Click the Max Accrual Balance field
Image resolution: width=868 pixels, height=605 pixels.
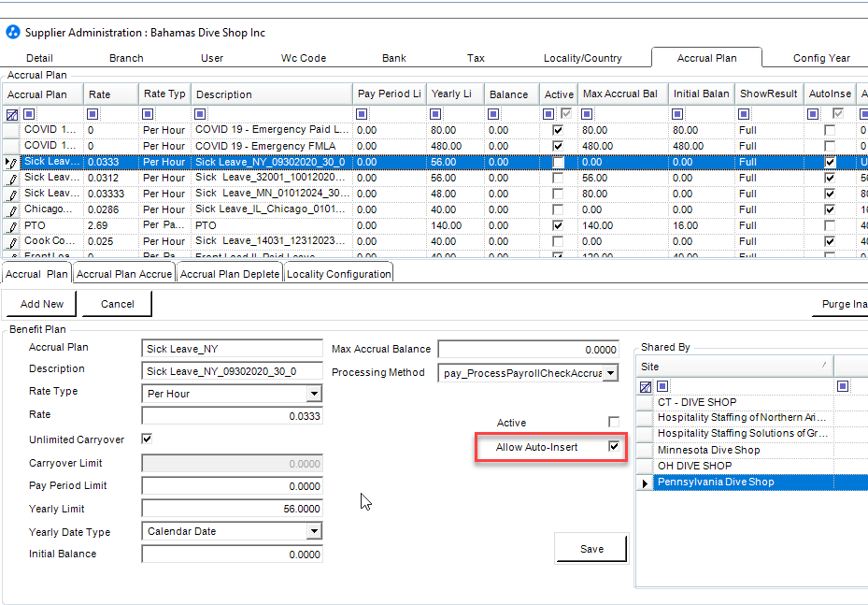pos(528,349)
